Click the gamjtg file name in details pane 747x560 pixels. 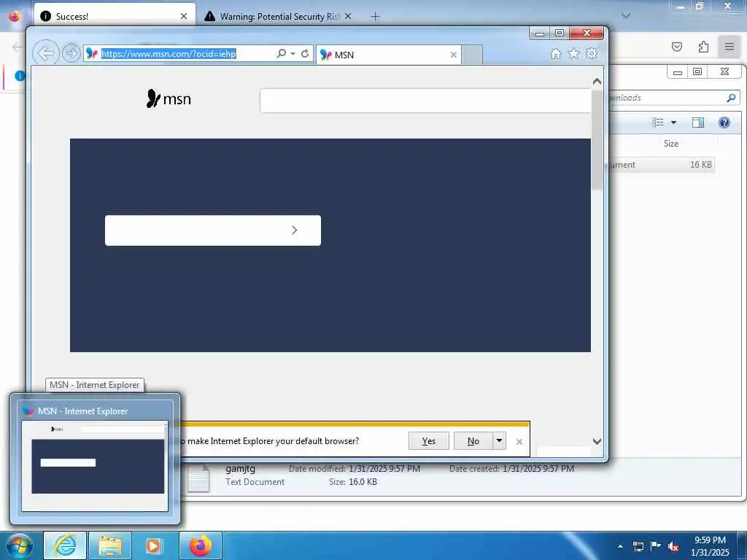point(240,469)
